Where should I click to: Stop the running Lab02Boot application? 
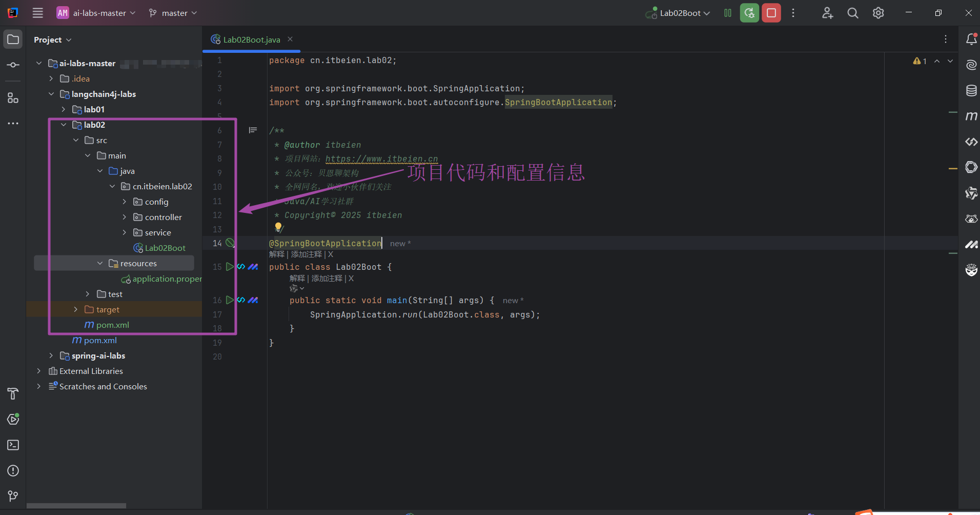pos(771,13)
